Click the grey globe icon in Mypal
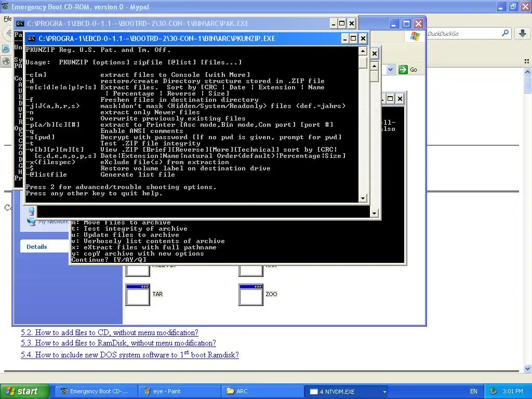The height and width of the screenshot is (399, 532). (6, 61)
